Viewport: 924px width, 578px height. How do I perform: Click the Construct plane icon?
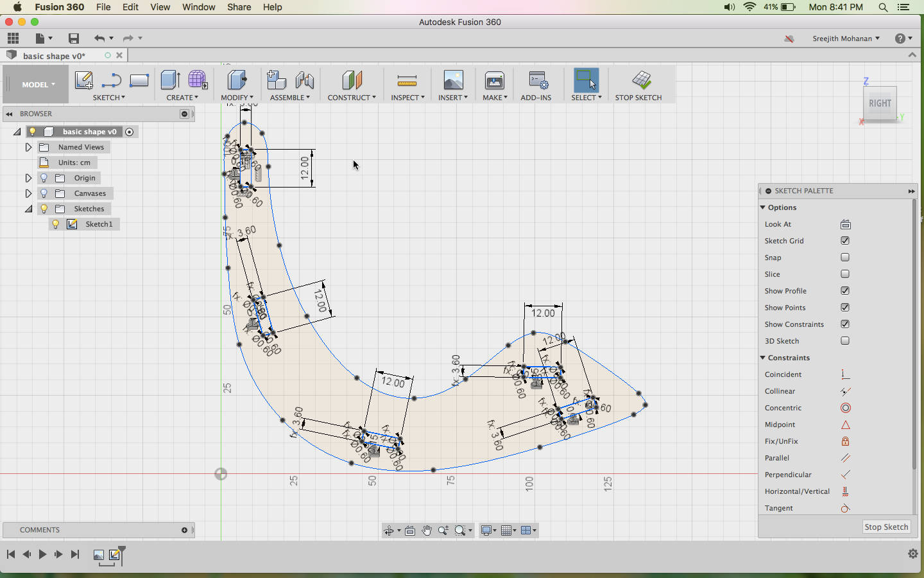tap(352, 80)
